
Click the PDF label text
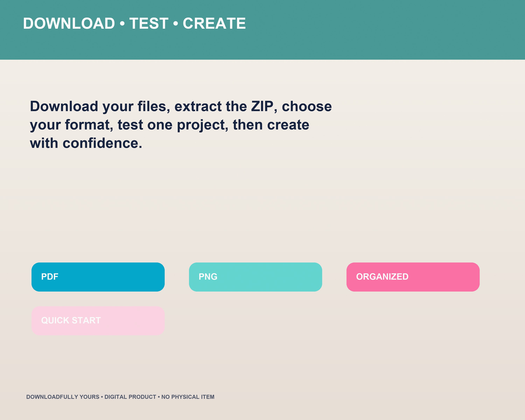50,277
